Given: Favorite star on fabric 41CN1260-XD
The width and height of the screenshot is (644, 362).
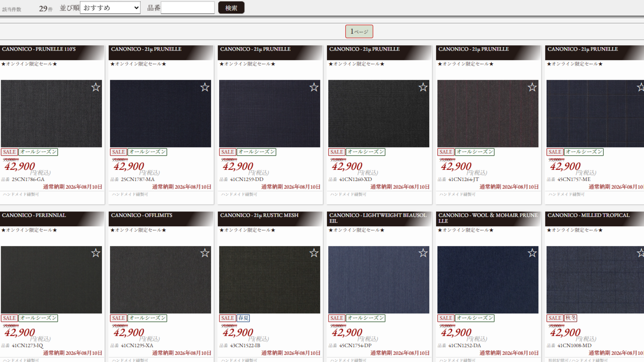Looking at the screenshot, I should 423,87.
